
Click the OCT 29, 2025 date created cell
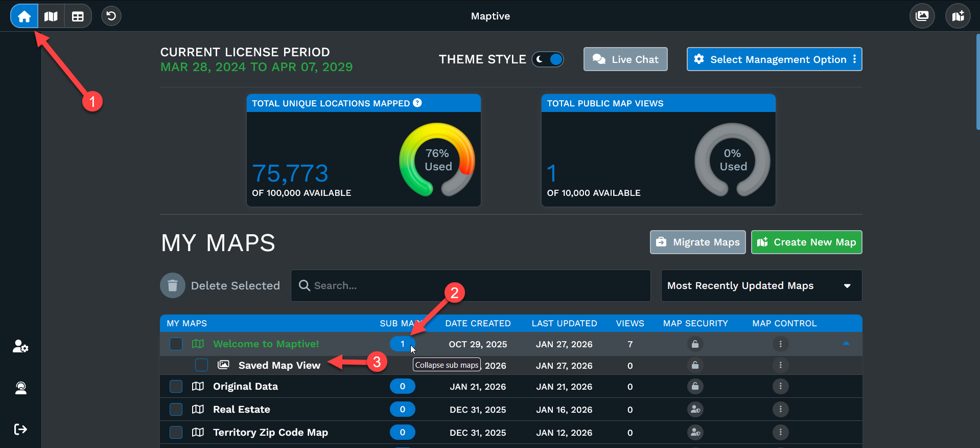point(478,344)
